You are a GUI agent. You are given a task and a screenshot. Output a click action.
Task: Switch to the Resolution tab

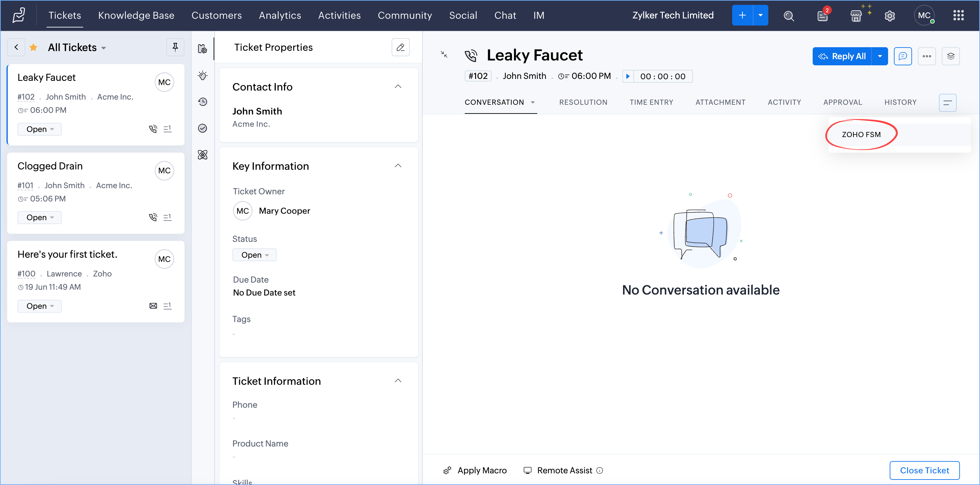click(583, 102)
